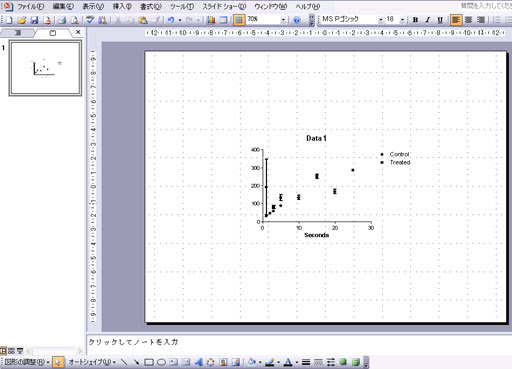Set text alignment to center

[x=468, y=20]
